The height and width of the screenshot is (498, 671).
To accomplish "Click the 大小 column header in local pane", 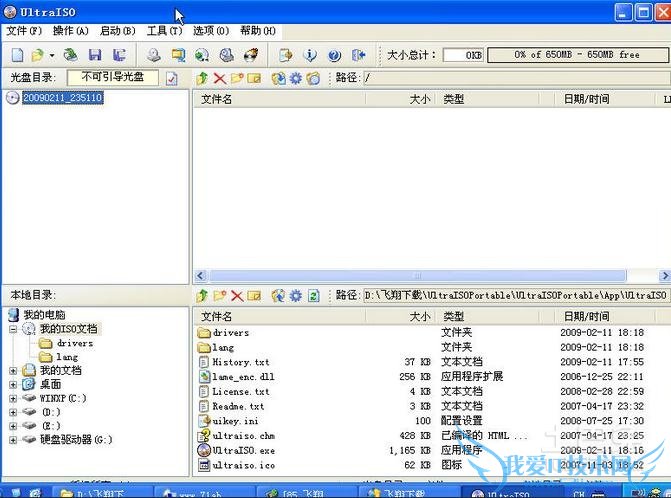I will [x=401, y=317].
